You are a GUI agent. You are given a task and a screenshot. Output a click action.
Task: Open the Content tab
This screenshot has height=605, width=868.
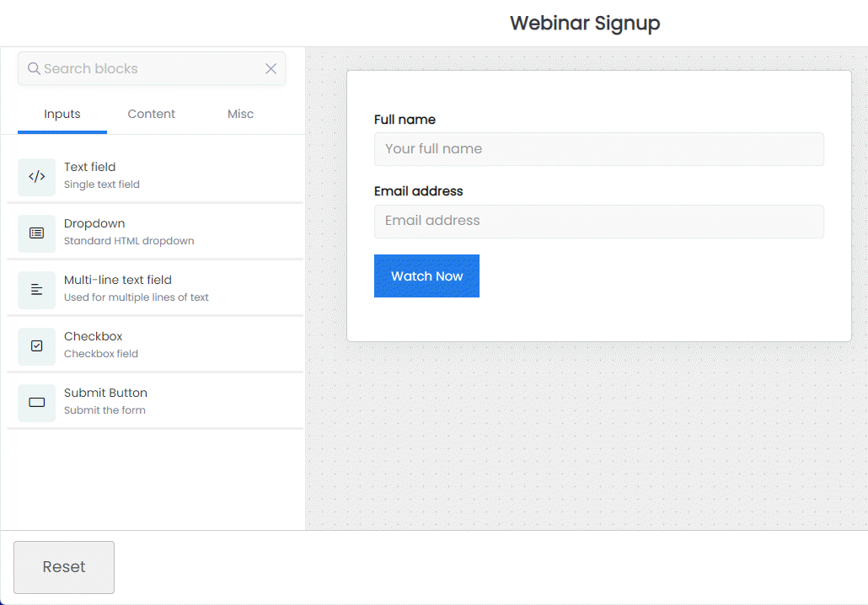pyautogui.click(x=152, y=114)
